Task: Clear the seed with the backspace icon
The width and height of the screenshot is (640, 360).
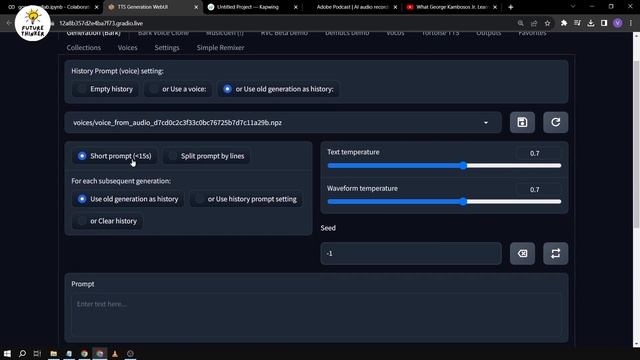Action: 522,253
